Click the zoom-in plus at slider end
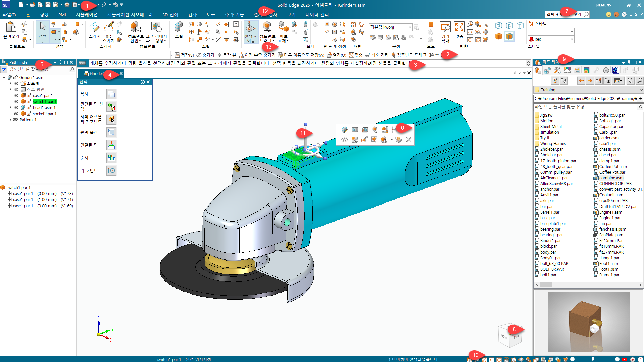 point(617,359)
